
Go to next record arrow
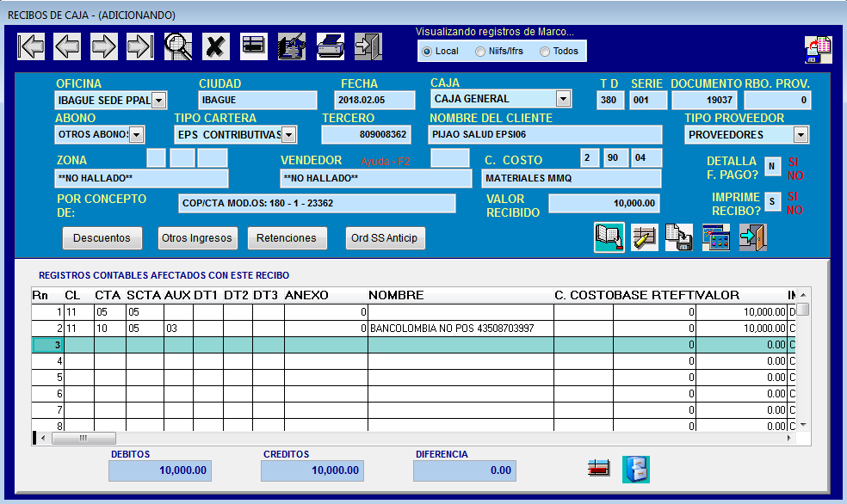pyautogui.click(x=103, y=46)
